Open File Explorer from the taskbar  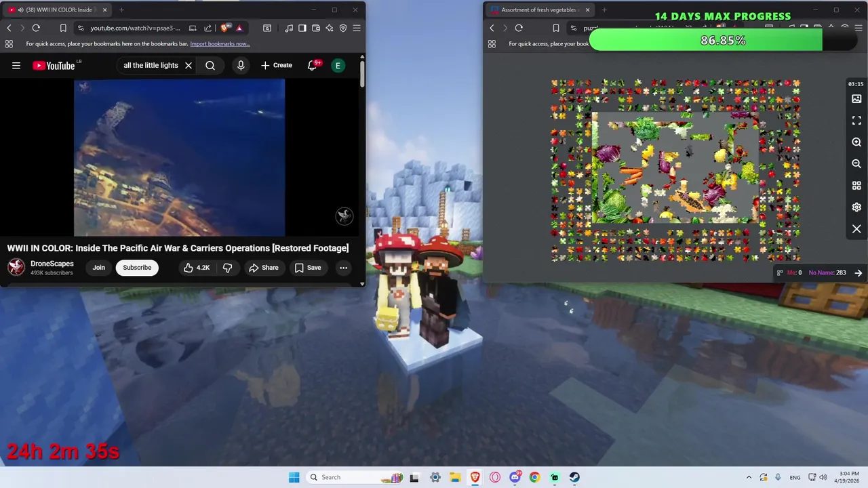pos(455,477)
